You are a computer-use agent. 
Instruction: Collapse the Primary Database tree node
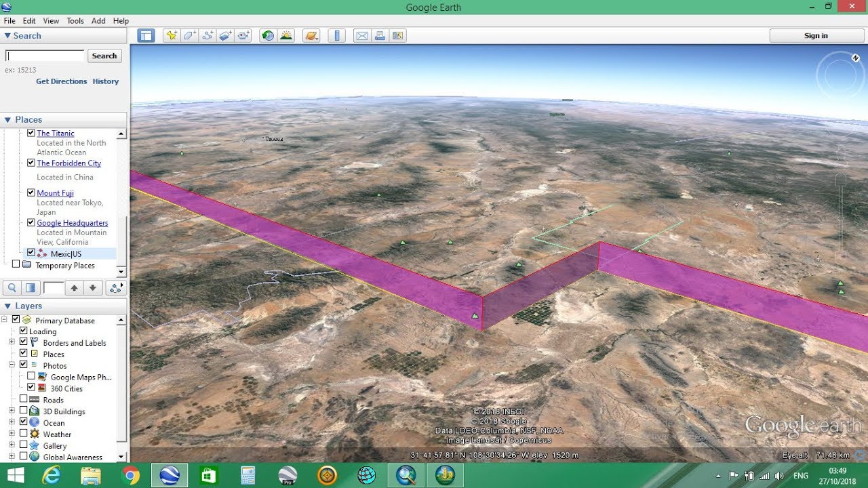point(5,320)
